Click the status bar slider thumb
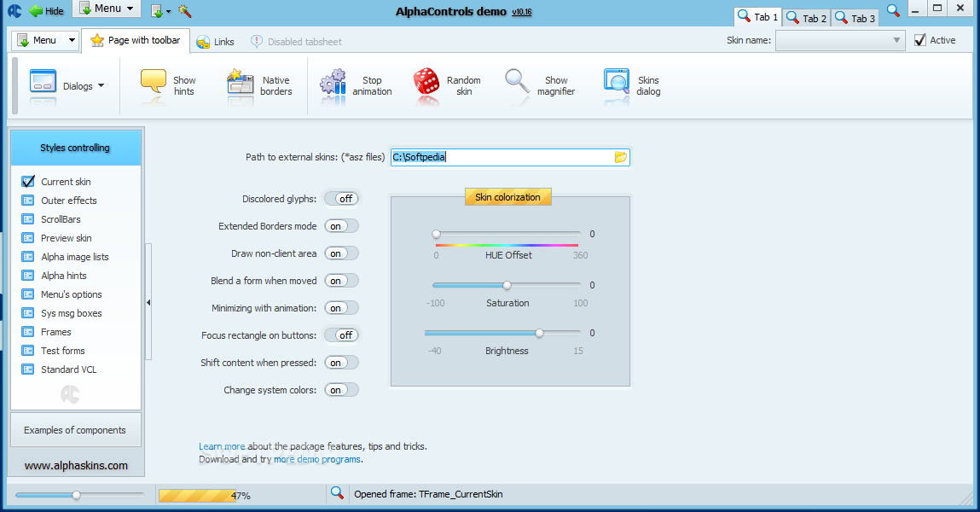 (76, 495)
